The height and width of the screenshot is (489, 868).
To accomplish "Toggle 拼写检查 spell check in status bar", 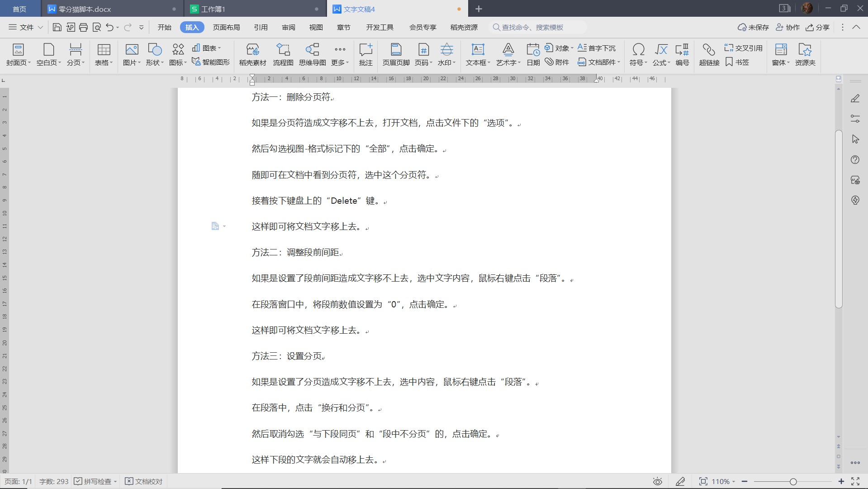I will click(x=93, y=481).
